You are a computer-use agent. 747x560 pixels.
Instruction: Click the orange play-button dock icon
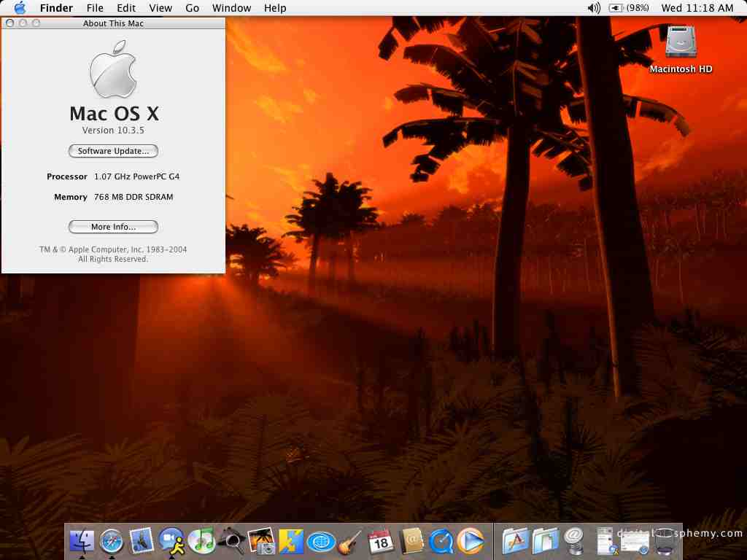point(471,542)
